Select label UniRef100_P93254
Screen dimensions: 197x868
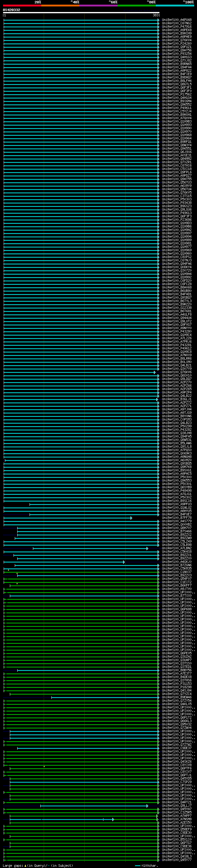(177, 54)
